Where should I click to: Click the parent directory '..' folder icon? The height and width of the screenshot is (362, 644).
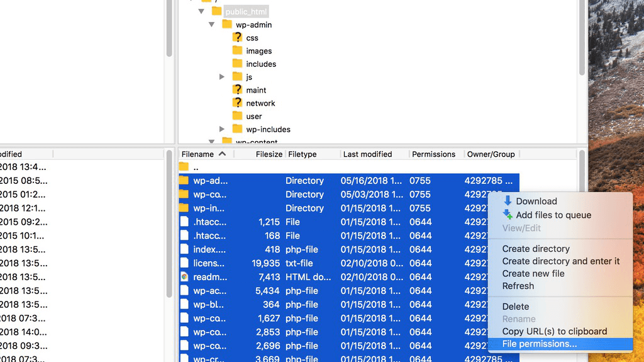click(x=184, y=167)
